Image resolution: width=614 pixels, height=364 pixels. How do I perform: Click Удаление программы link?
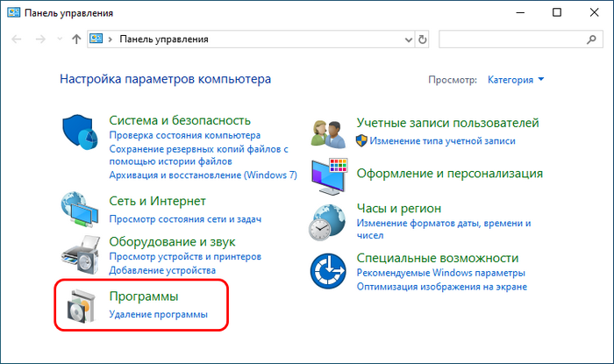point(158,314)
